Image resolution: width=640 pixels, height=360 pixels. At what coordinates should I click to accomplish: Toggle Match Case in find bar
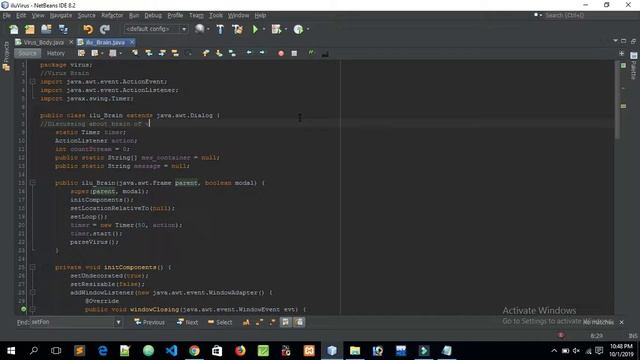point(246,322)
